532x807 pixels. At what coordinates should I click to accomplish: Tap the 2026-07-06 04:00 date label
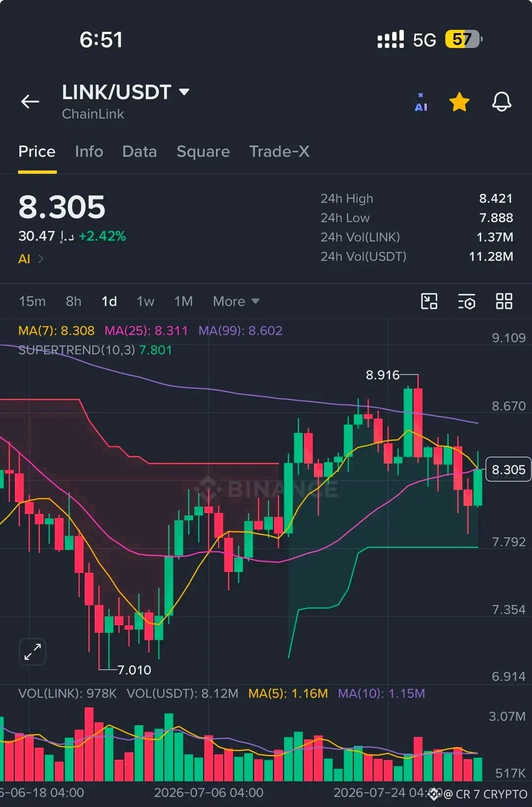pyautogui.click(x=209, y=793)
